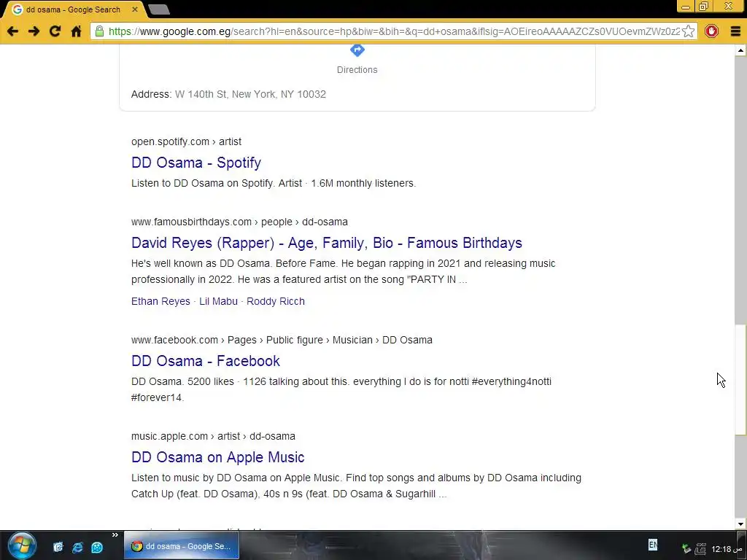Select the dd osama Google Search tab

tap(73, 9)
